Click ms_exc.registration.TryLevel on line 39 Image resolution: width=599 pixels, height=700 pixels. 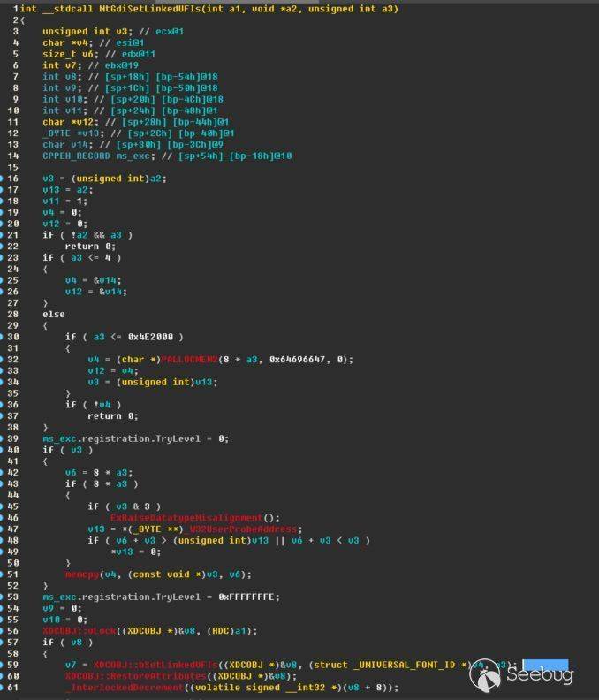coord(121,438)
